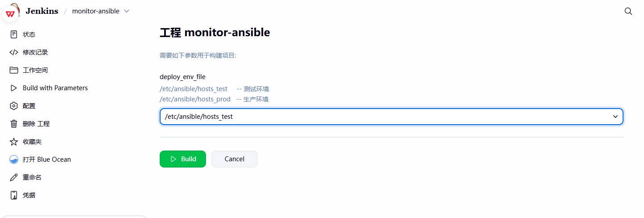Viewport: 644px width, 218px height.
Task: Click the pencil icon for 重命名
Action: pyautogui.click(x=14, y=177)
